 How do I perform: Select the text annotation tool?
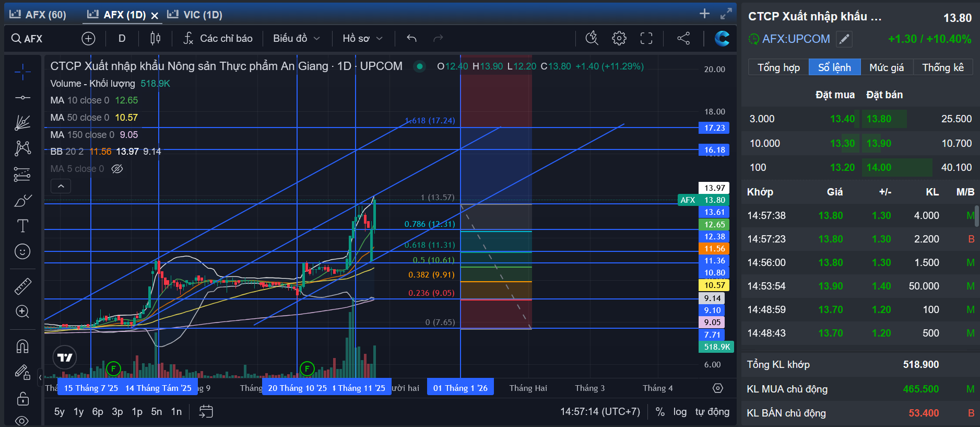[22, 226]
